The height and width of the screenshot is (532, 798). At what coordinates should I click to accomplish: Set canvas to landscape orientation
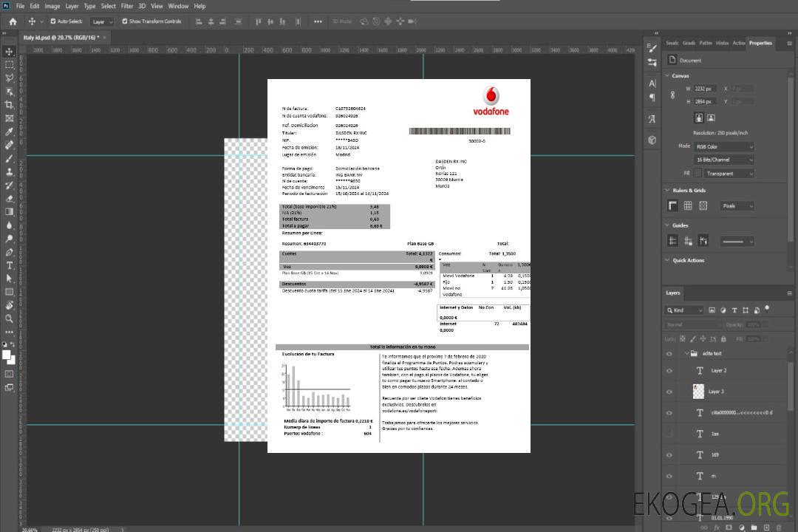tap(711, 118)
